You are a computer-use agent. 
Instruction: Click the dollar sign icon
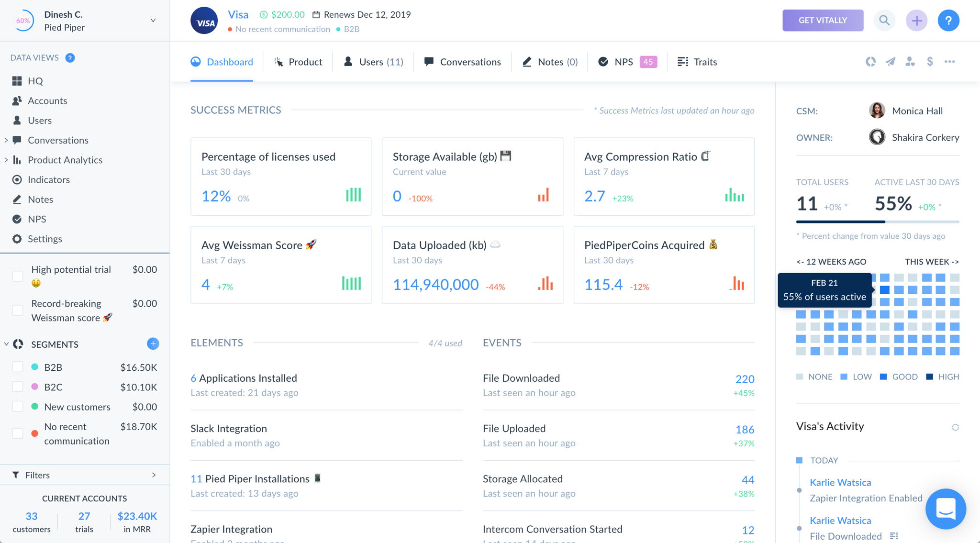(930, 62)
